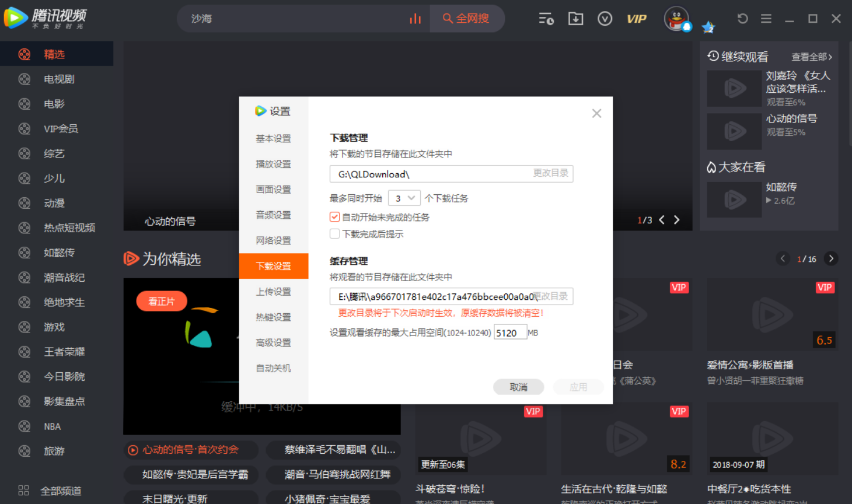The image size is (852, 504).
Task: Click the 看正片 button on featured video
Action: (161, 301)
